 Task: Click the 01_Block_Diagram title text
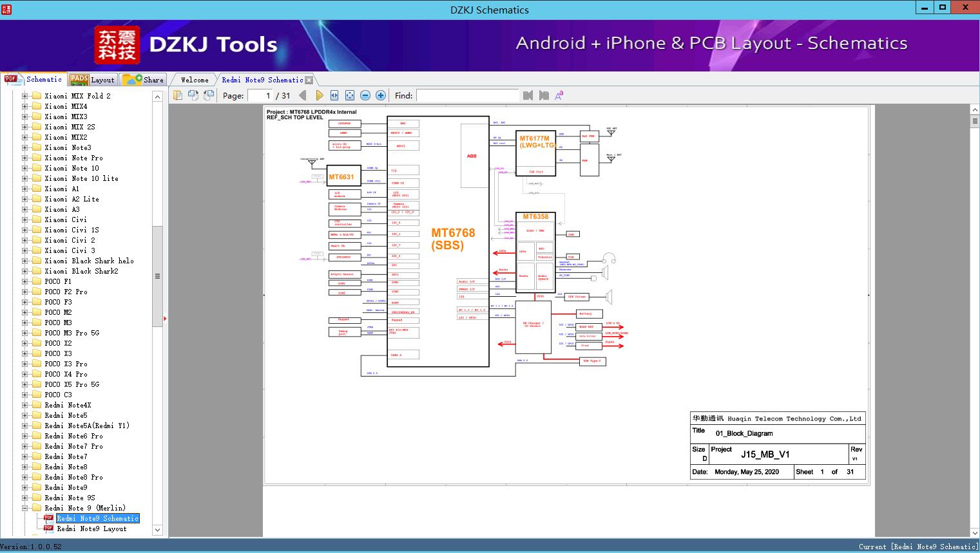click(x=744, y=433)
